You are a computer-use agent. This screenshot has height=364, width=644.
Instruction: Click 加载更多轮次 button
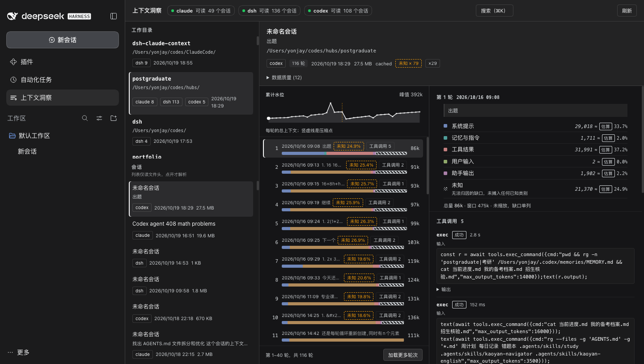[403, 355]
